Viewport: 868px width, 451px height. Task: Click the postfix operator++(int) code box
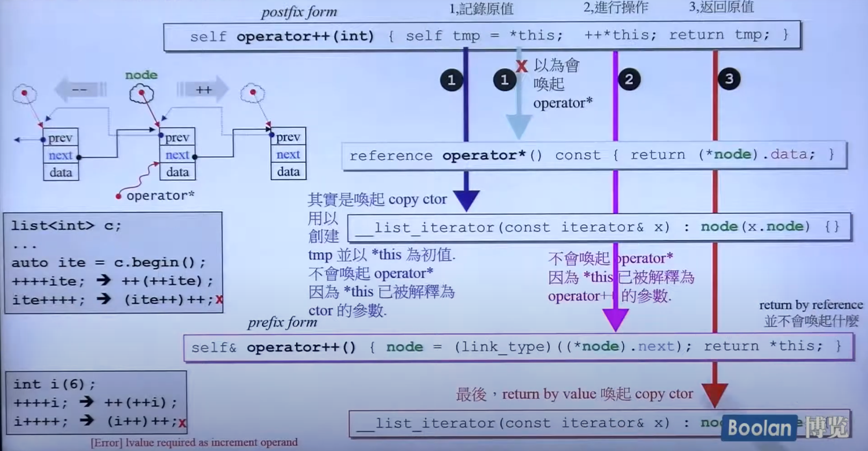[482, 36]
